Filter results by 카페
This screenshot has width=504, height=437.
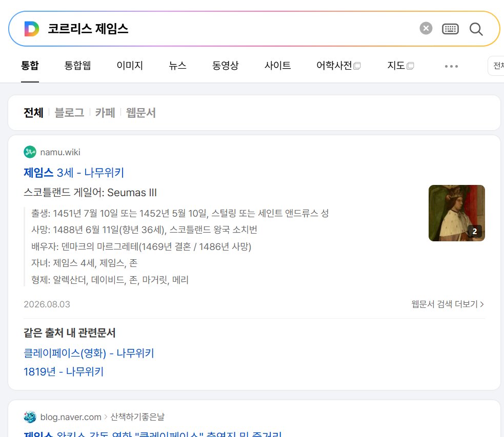click(105, 113)
